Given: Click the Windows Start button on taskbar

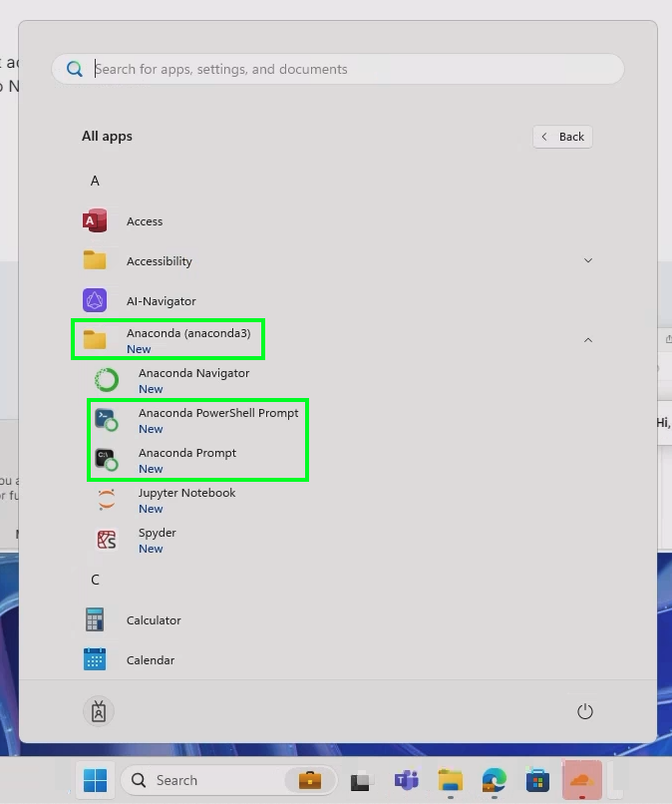Looking at the screenshot, I should (x=96, y=780).
